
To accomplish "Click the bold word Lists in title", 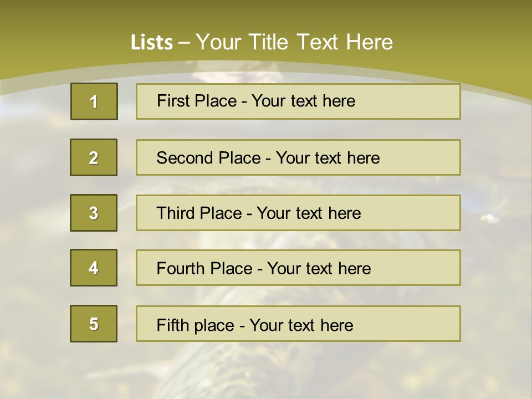I will (152, 42).
